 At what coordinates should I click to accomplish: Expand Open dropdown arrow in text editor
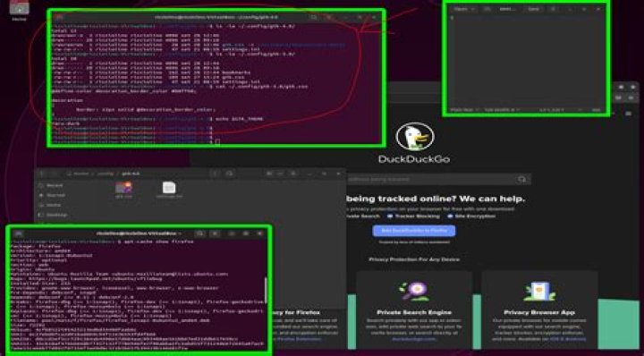point(473,9)
